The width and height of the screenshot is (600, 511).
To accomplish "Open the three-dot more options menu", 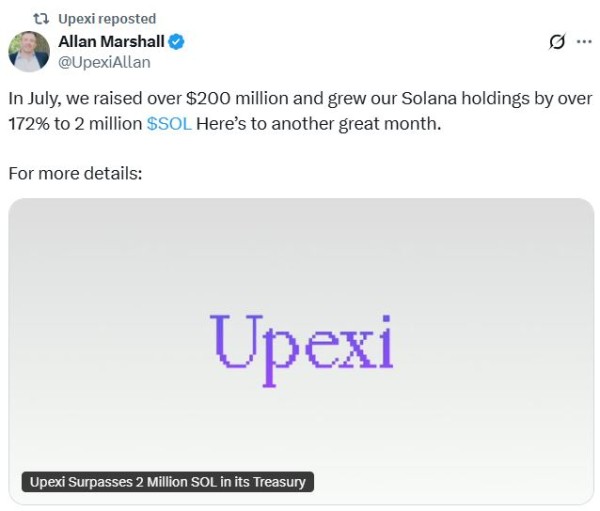I will coord(584,42).
